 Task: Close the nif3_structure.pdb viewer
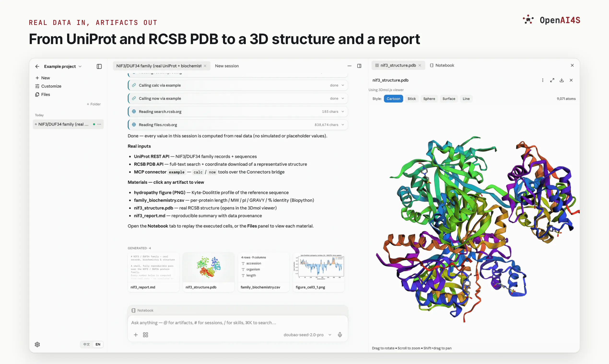click(571, 80)
